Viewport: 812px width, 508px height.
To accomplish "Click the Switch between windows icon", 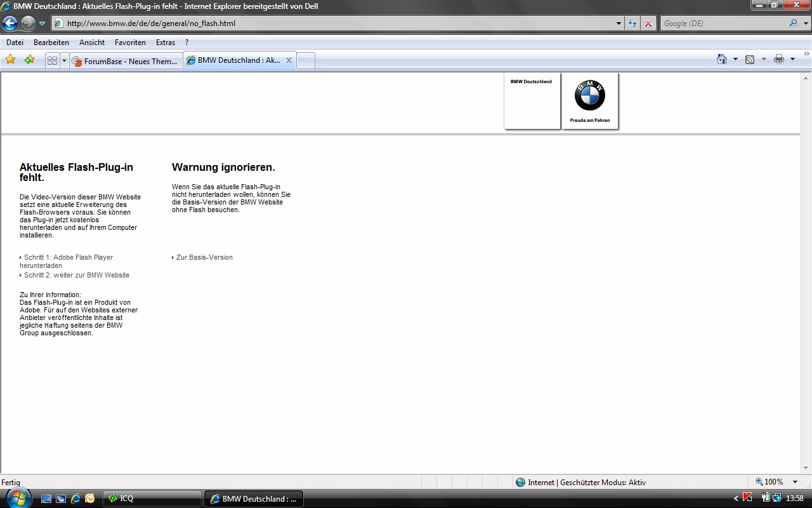I will pyautogui.click(x=61, y=498).
